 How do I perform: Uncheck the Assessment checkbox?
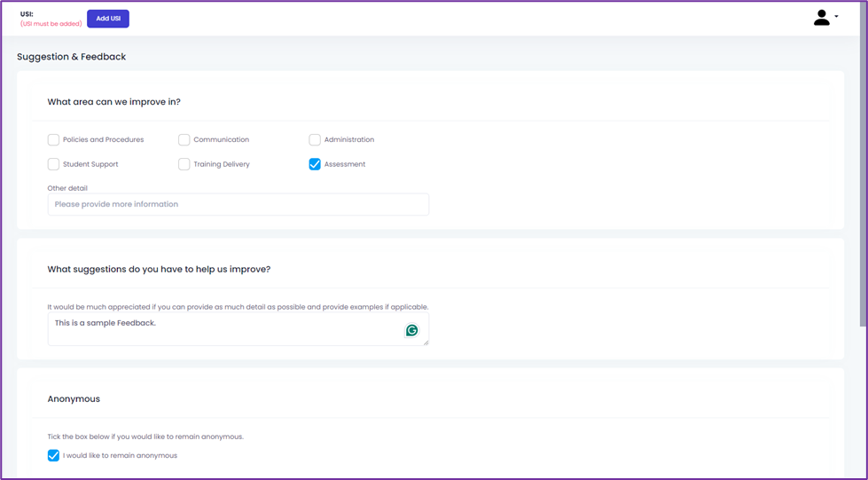(x=315, y=164)
